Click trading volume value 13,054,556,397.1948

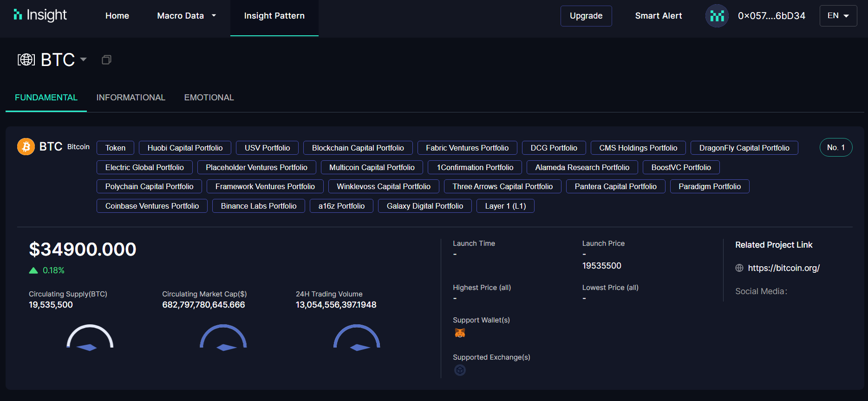(336, 305)
